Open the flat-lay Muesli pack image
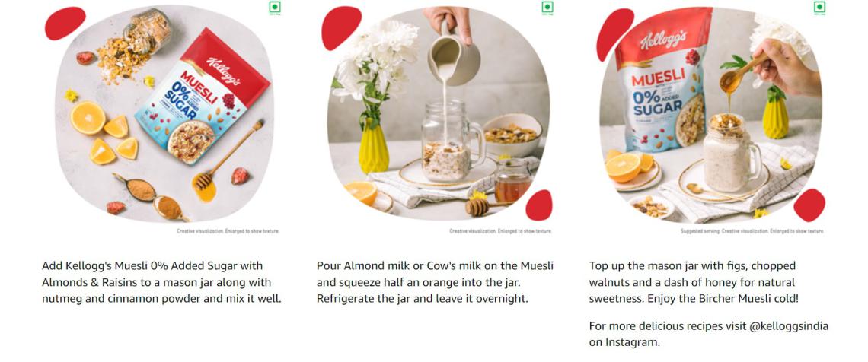 (164, 113)
